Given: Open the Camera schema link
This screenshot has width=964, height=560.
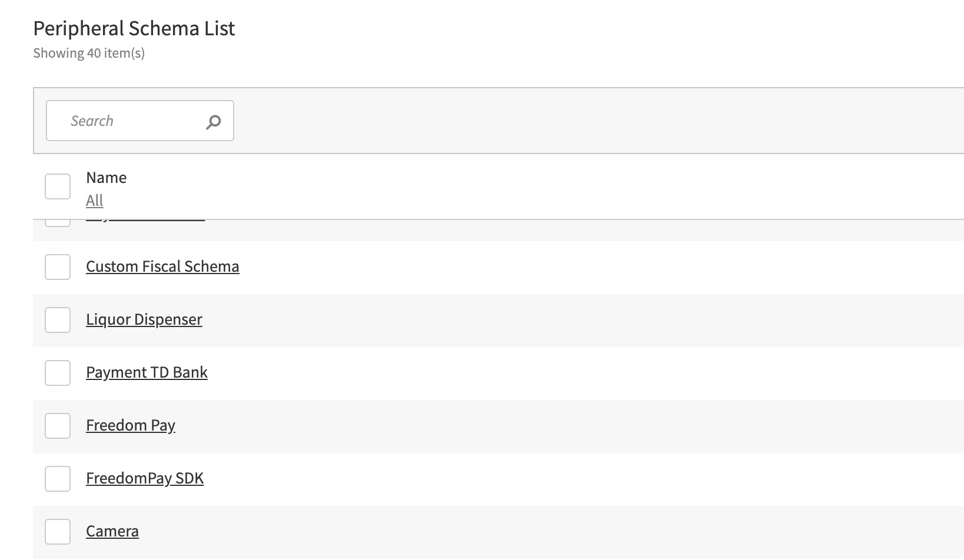Looking at the screenshot, I should (x=112, y=531).
